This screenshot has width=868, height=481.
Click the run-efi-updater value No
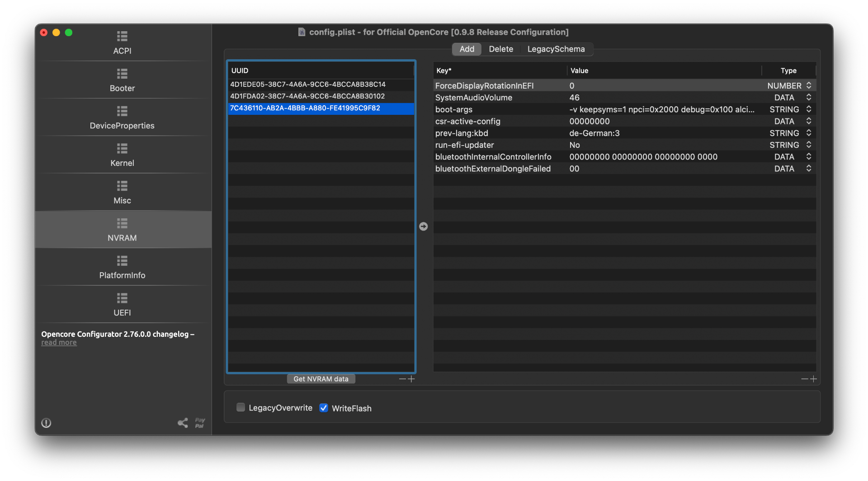tap(574, 145)
